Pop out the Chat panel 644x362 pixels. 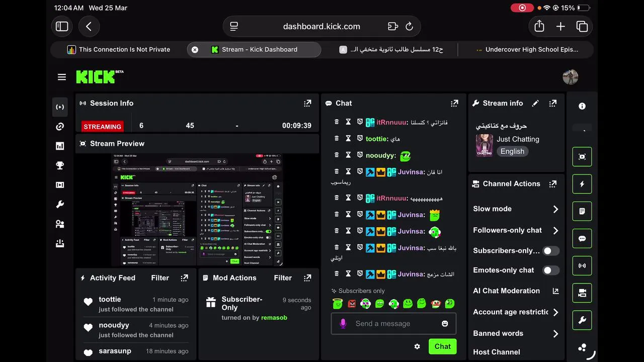click(x=454, y=103)
